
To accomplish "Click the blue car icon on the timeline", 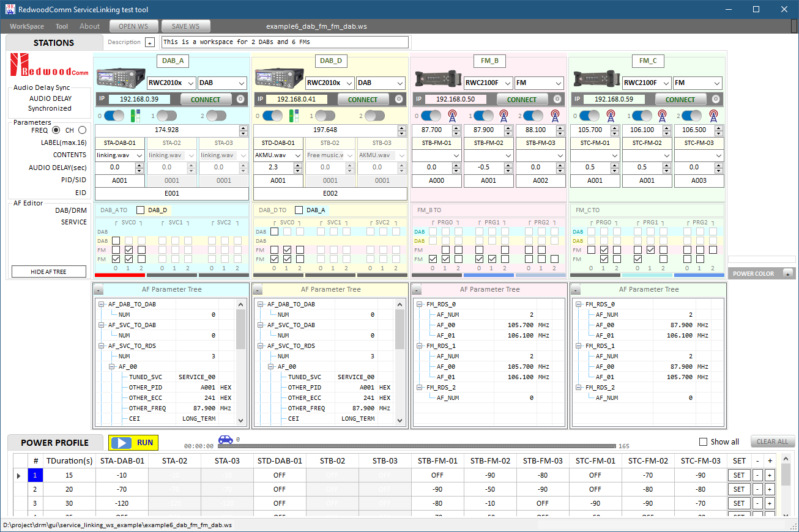I will pos(226,439).
